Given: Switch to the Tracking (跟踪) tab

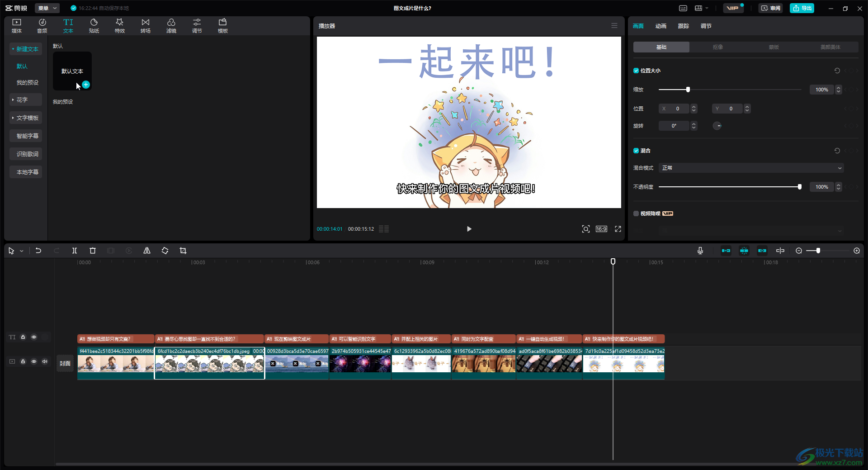Looking at the screenshot, I should [683, 26].
